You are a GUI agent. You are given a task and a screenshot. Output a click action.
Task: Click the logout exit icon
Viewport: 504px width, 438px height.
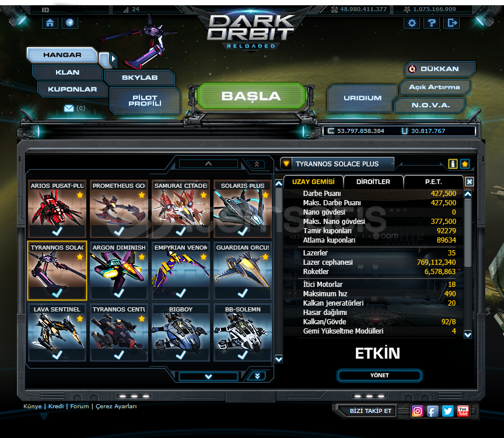click(x=452, y=23)
